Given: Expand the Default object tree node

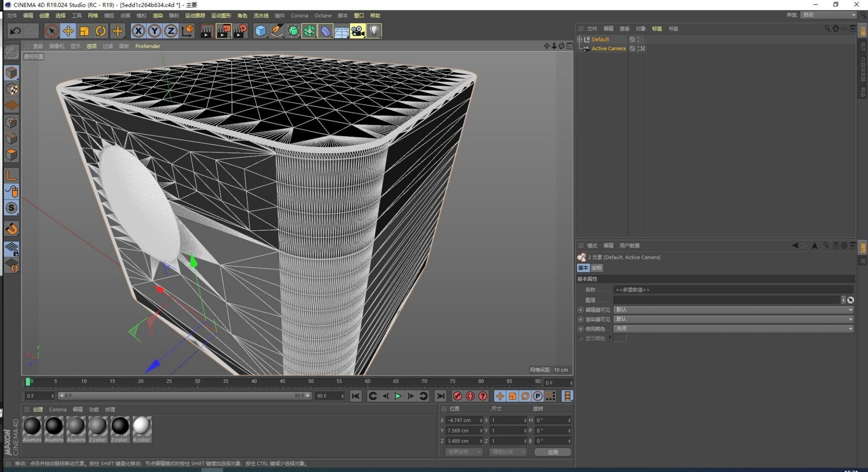Looking at the screenshot, I should point(580,39).
